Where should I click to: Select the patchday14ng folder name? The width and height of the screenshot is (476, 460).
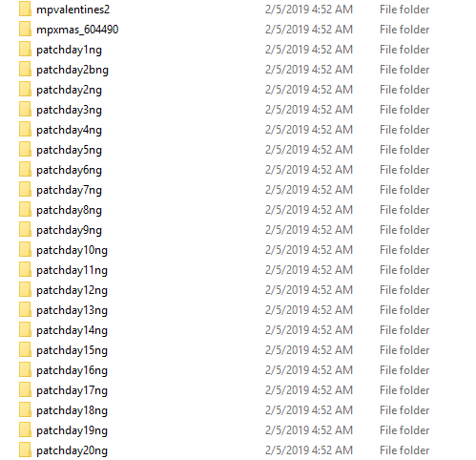[72, 330]
